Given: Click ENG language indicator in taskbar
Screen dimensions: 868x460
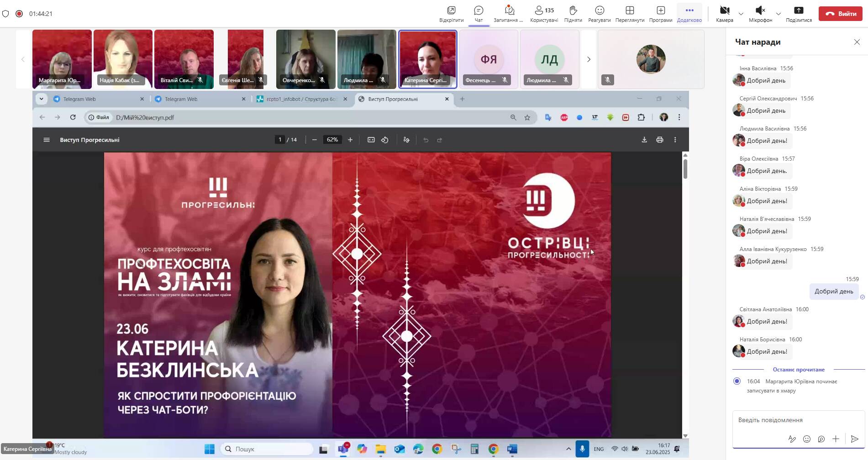Looking at the screenshot, I should (599, 449).
